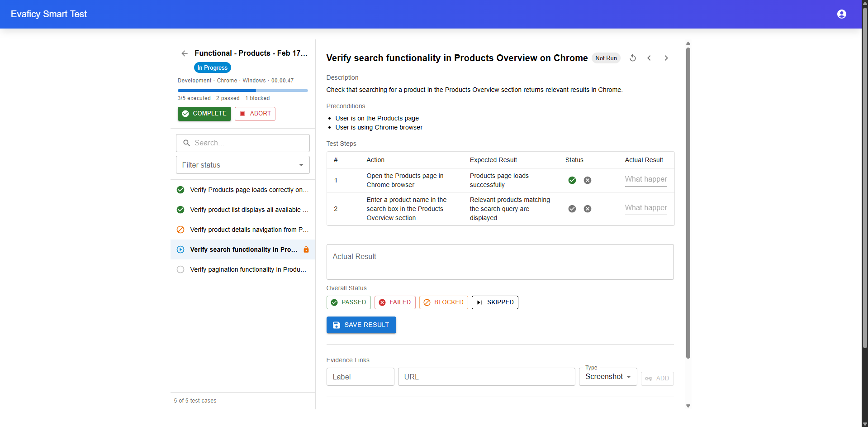The image size is (868, 427).
Task: Set overall status to FAILED
Action: (x=395, y=302)
